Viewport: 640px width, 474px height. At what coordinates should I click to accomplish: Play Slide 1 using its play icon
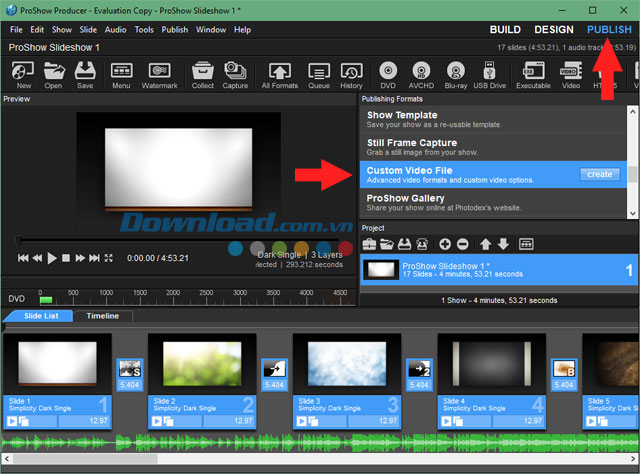click(x=12, y=421)
